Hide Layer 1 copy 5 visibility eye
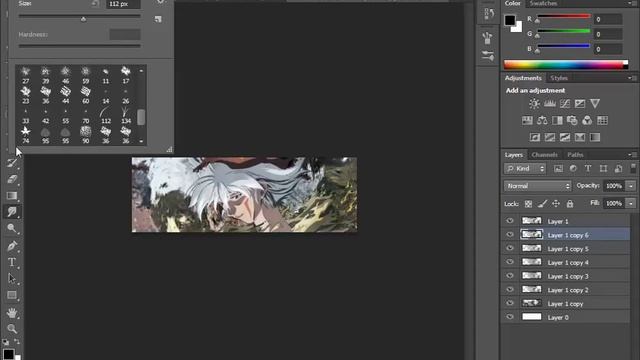The width and height of the screenshot is (640, 360). 510,248
